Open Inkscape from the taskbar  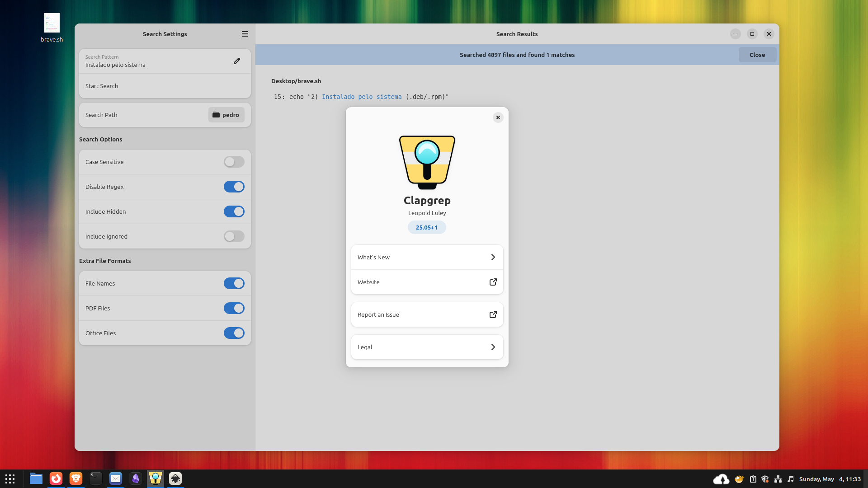pos(175,479)
